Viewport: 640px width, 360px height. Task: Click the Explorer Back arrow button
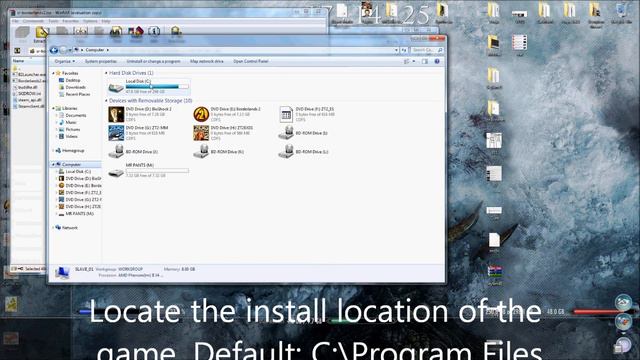click(54, 50)
